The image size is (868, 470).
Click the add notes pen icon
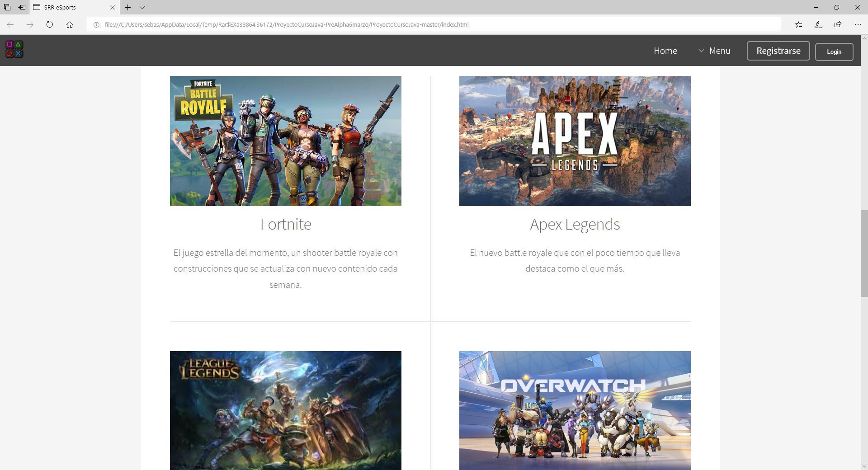818,24
